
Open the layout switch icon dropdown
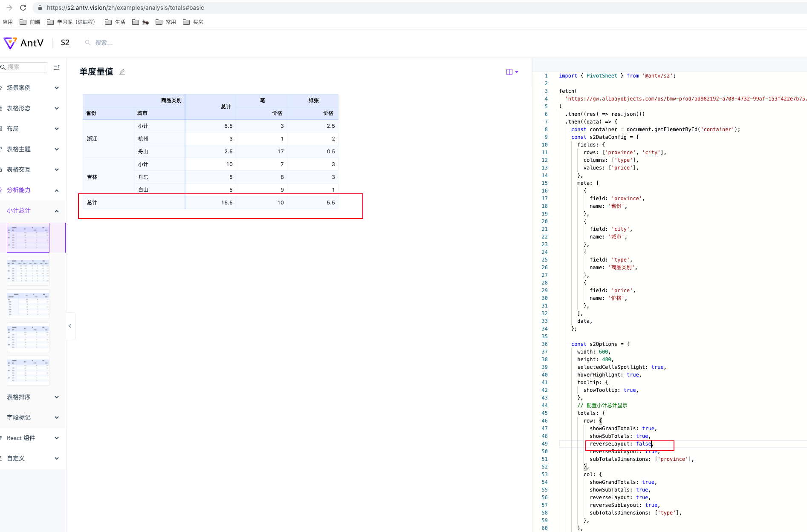[512, 72]
